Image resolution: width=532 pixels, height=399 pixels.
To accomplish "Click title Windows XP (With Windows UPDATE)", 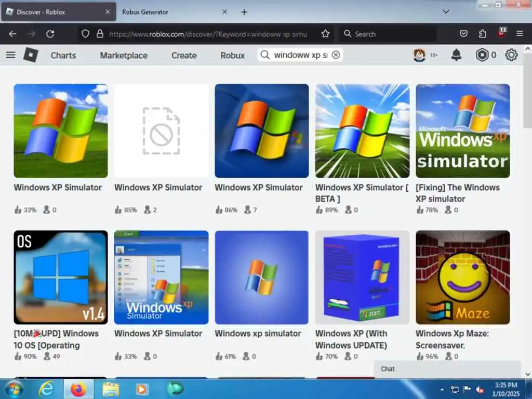I will point(351,339).
